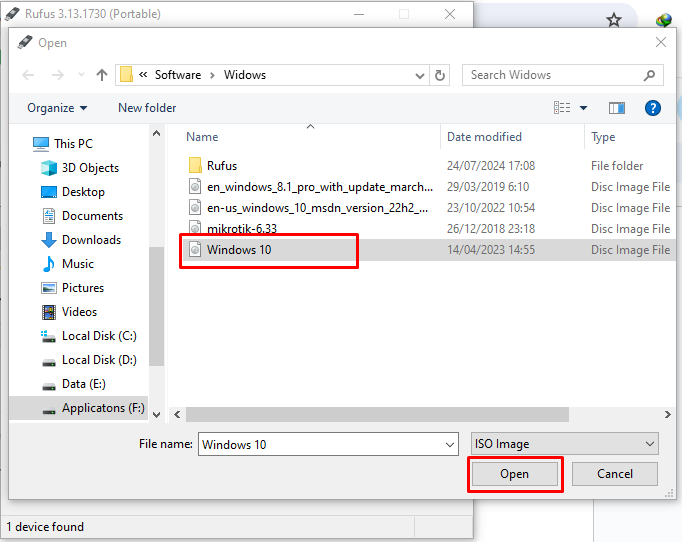Screen dimensions: 682x542
Task: Click the Open button
Action: 515,474
